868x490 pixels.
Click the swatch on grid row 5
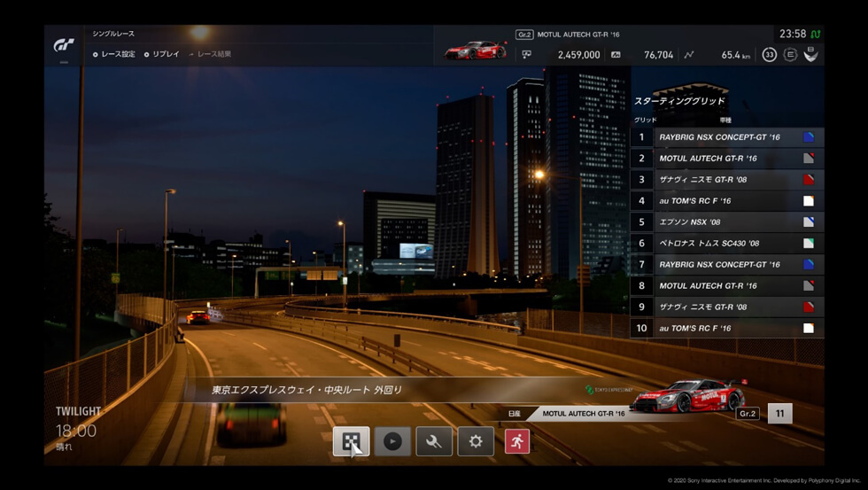coord(809,222)
